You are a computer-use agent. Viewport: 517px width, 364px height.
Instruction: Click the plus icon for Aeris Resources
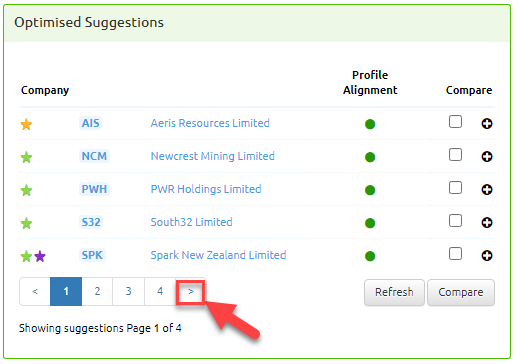pyautogui.click(x=487, y=124)
